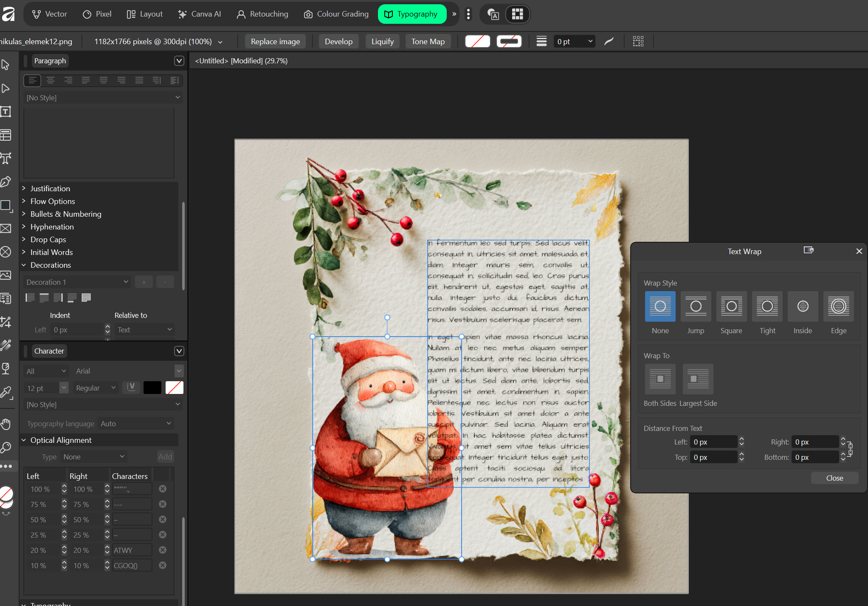Select the Pen tool in the sidebar
The height and width of the screenshot is (606, 868).
point(6,182)
